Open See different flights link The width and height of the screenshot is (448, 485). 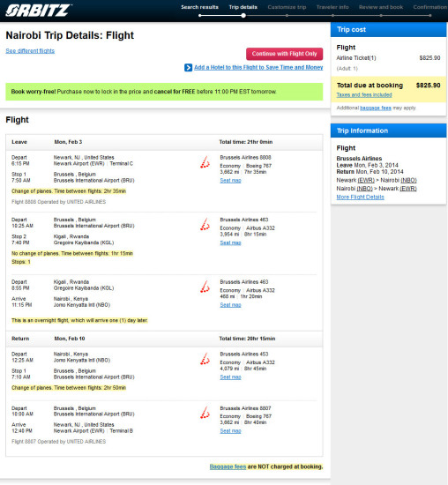coord(30,51)
